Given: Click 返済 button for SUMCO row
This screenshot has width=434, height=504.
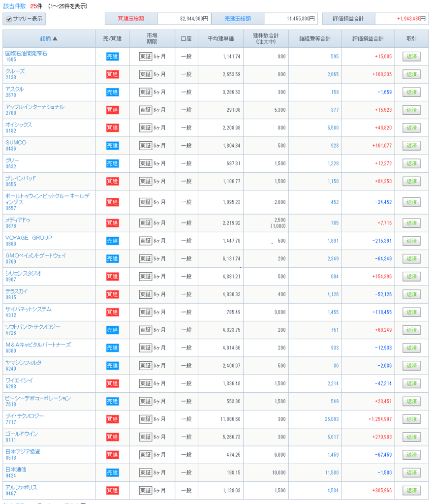Looking at the screenshot, I should coord(411,146).
